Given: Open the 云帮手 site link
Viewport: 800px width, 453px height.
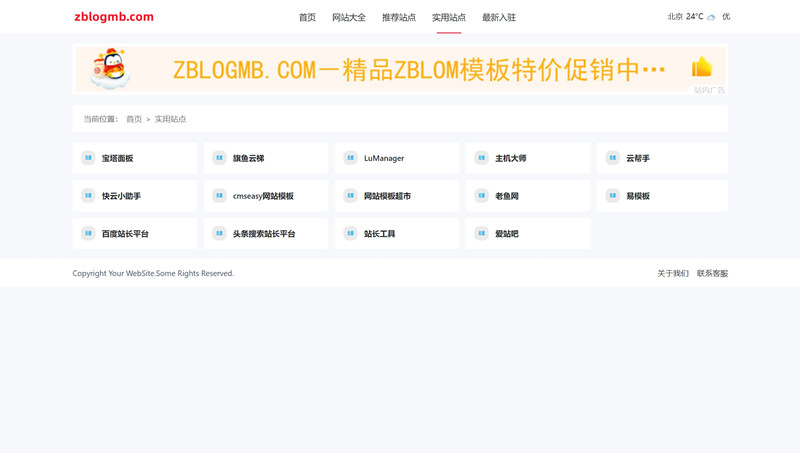Looking at the screenshot, I should click(638, 158).
